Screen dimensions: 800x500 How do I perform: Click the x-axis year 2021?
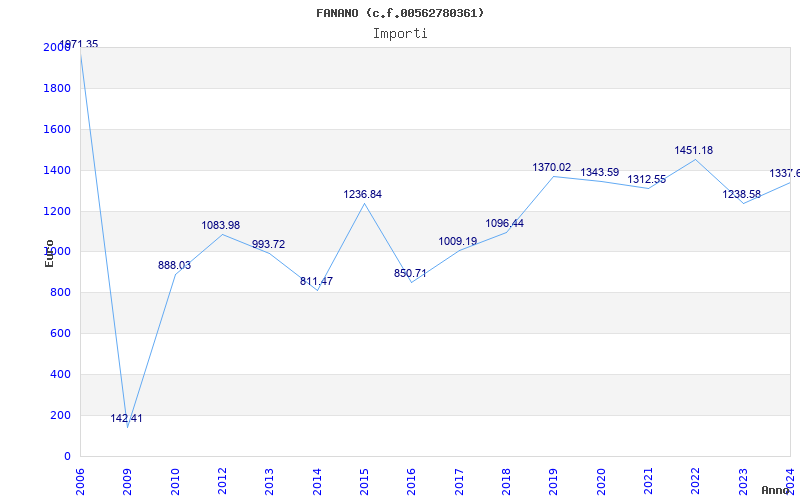pyautogui.click(x=648, y=482)
